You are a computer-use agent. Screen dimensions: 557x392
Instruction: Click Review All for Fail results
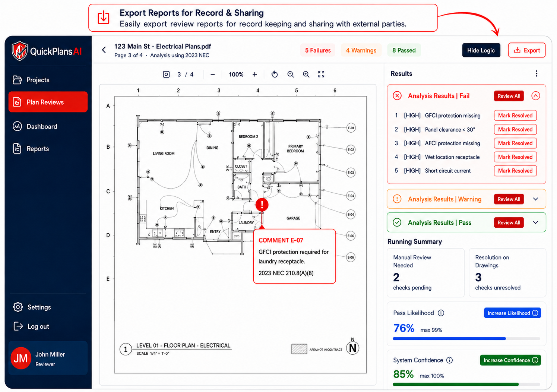coord(509,96)
